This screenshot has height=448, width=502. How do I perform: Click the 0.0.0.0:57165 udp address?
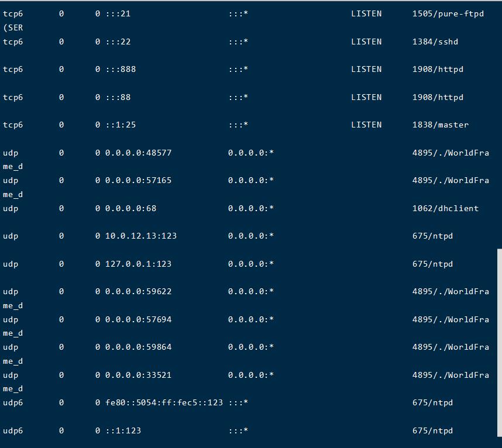click(138, 180)
